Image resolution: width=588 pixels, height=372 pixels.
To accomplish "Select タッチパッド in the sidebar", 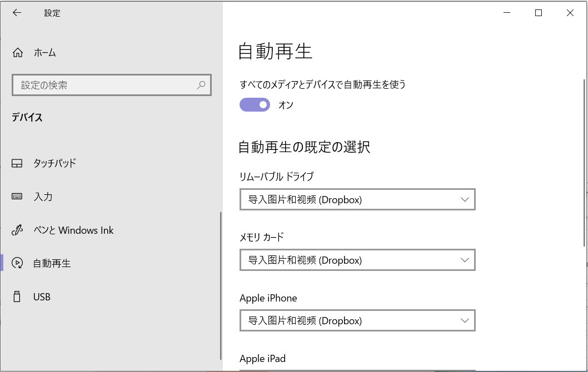I will (x=54, y=163).
